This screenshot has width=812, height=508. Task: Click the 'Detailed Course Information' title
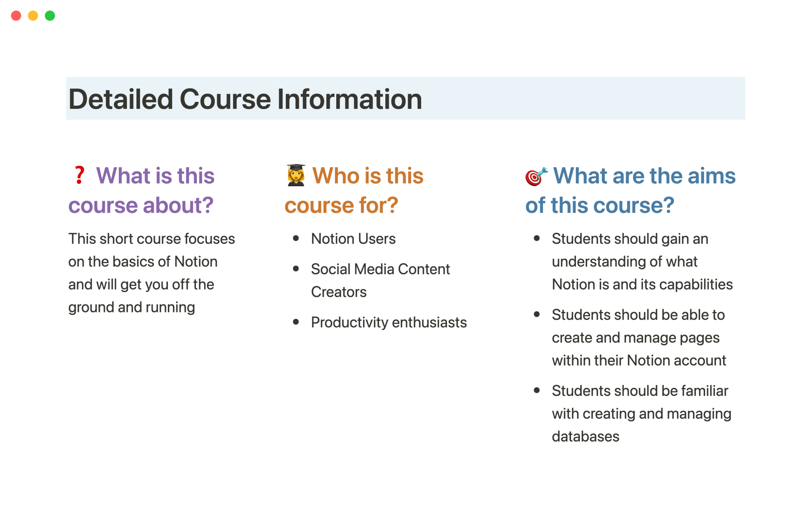(245, 99)
